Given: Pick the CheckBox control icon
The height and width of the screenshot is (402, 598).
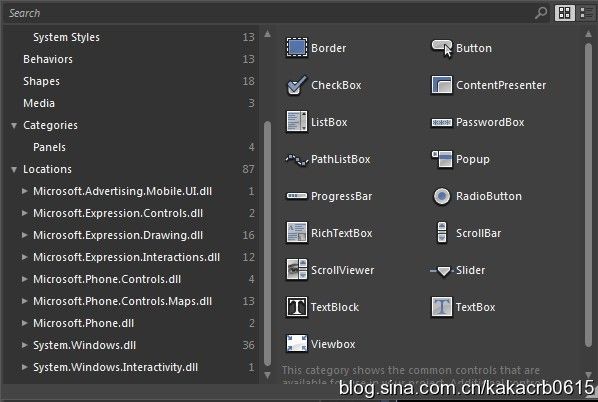Looking at the screenshot, I should [x=297, y=85].
